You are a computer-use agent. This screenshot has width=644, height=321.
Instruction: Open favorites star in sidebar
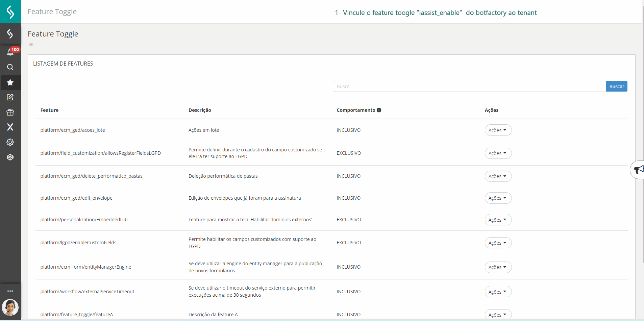[x=10, y=82]
